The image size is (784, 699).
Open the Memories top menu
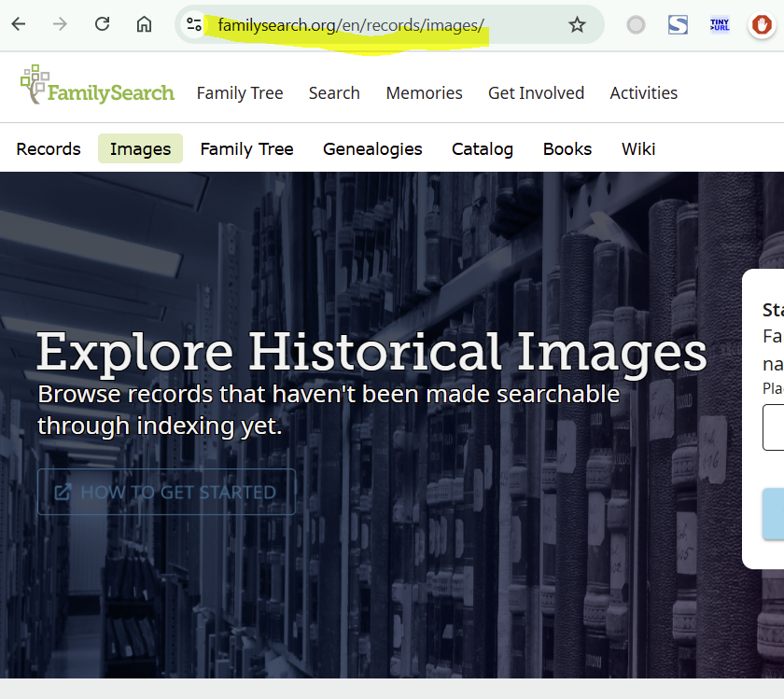pos(424,93)
